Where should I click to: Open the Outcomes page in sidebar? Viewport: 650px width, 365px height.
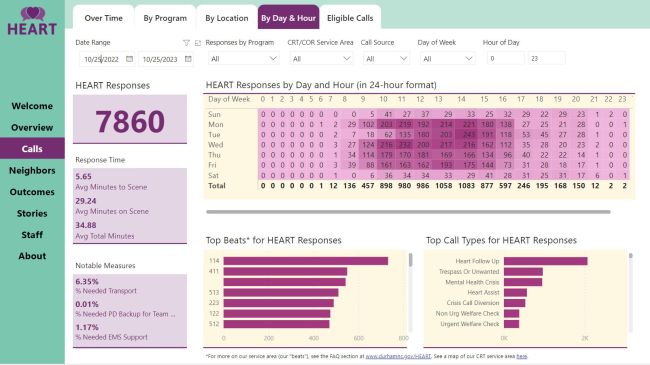pyautogui.click(x=32, y=192)
